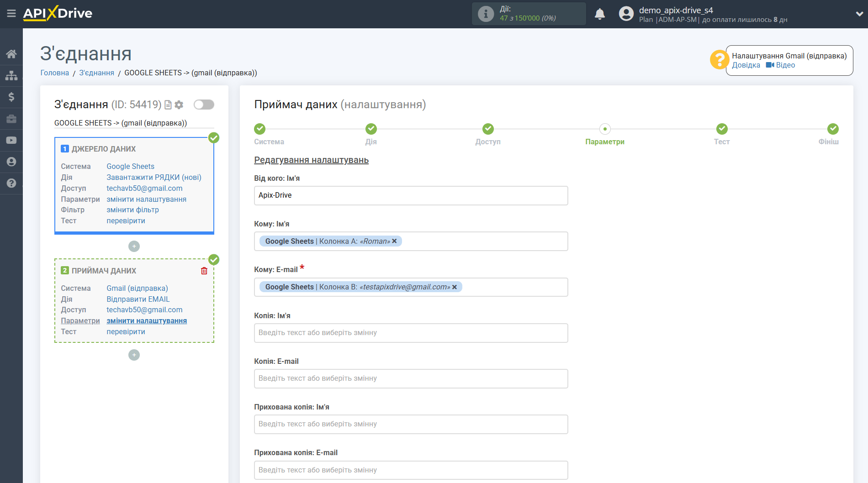Click data source techavb50@gmail.com access link
Image resolution: width=868 pixels, height=483 pixels.
click(x=144, y=188)
